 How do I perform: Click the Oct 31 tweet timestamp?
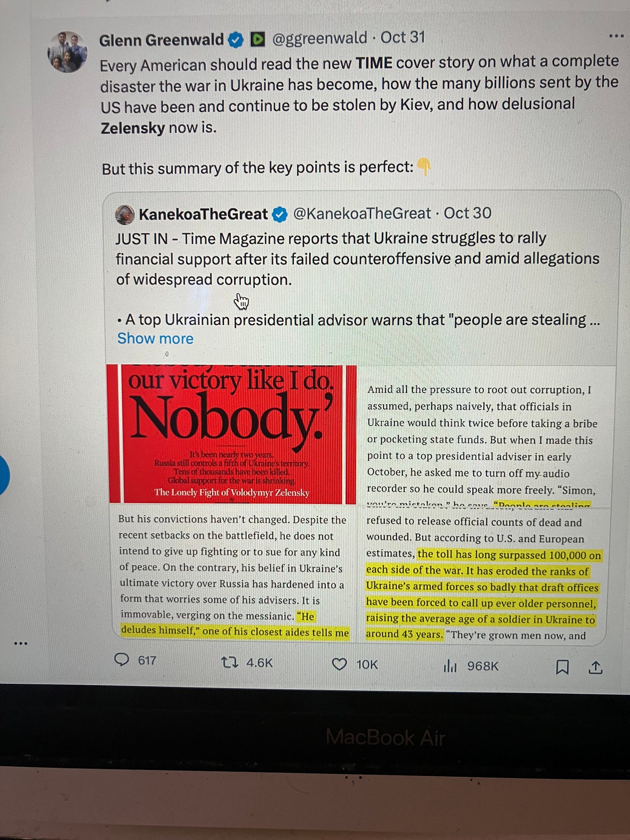click(x=403, y=37)
